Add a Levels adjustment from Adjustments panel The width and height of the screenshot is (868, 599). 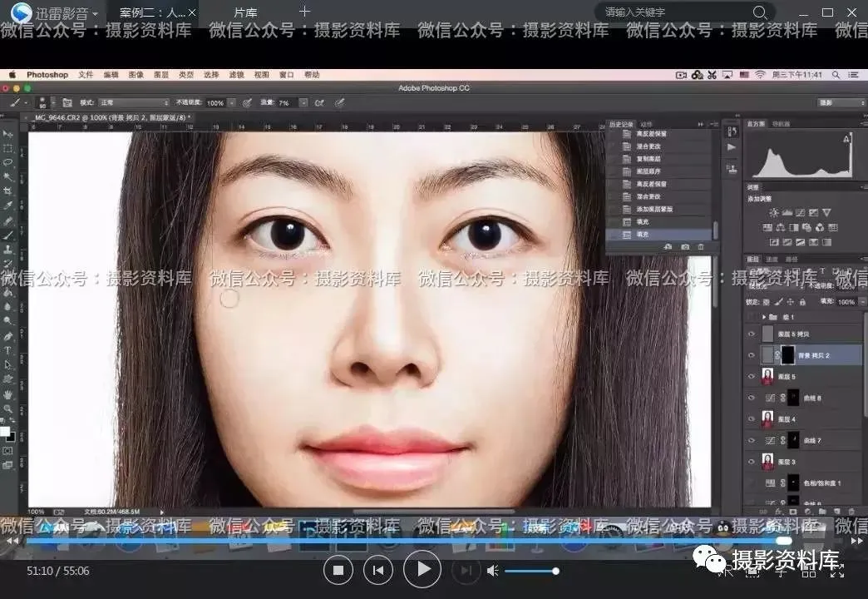tap(787, 212)
